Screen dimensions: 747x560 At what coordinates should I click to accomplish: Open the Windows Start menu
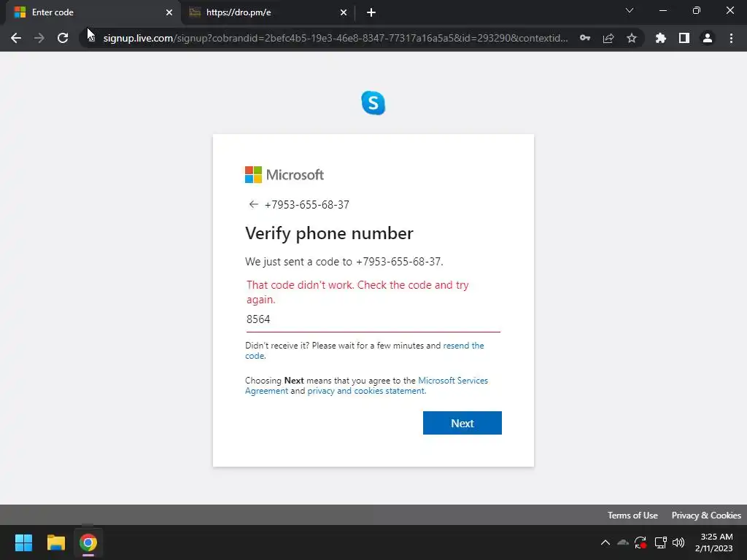coord(23,542)
